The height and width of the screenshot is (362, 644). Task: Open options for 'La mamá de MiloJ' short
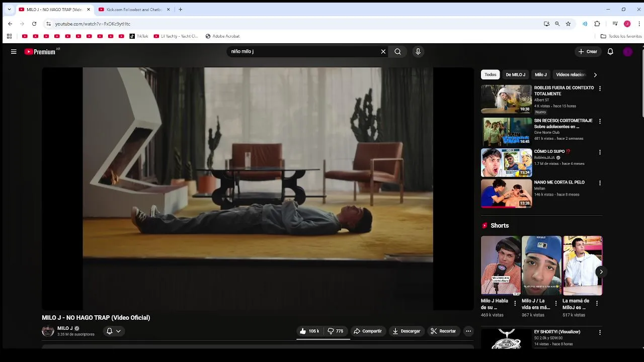point(597,303)
